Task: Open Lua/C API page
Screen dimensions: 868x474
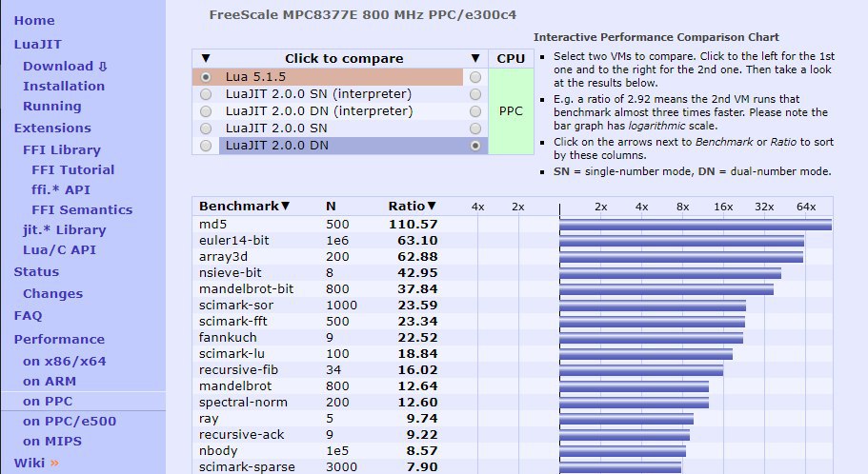Action: pyautogui.click(x=59, y=250)
